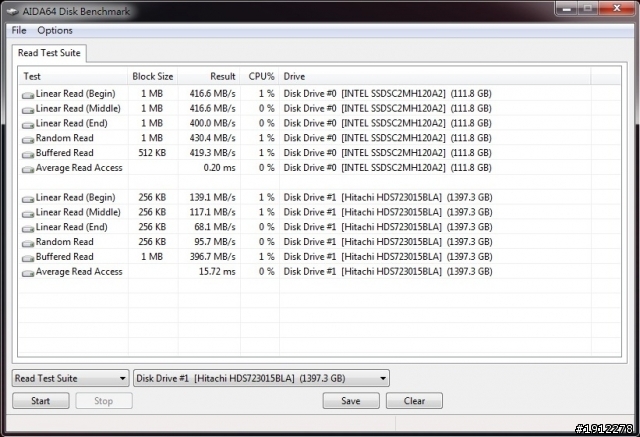This screenshot has height=437, width=640.
Task: Open the File menu
Action: pos(19,30)
